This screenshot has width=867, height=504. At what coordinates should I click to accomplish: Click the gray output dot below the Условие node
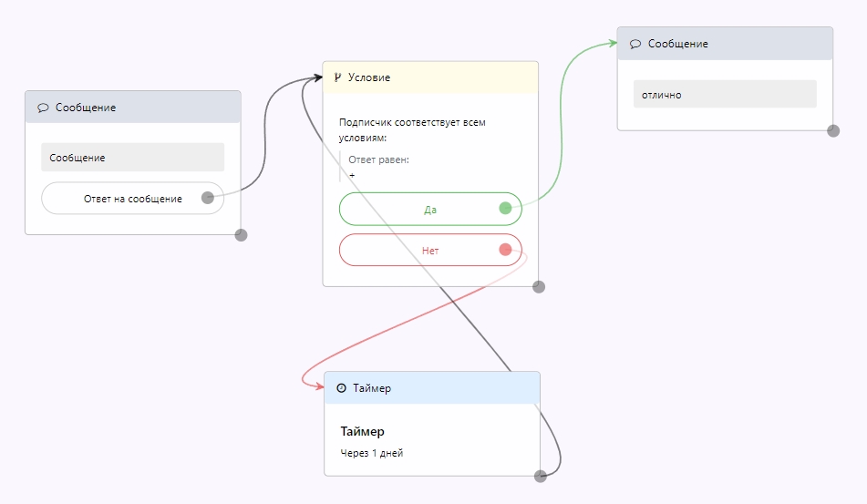point(539,286)
